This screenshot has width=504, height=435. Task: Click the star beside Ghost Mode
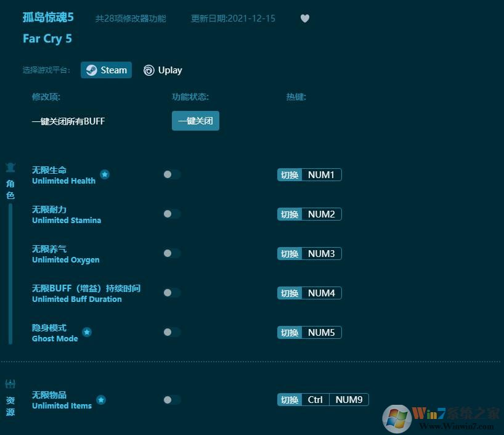pos(87,332)
